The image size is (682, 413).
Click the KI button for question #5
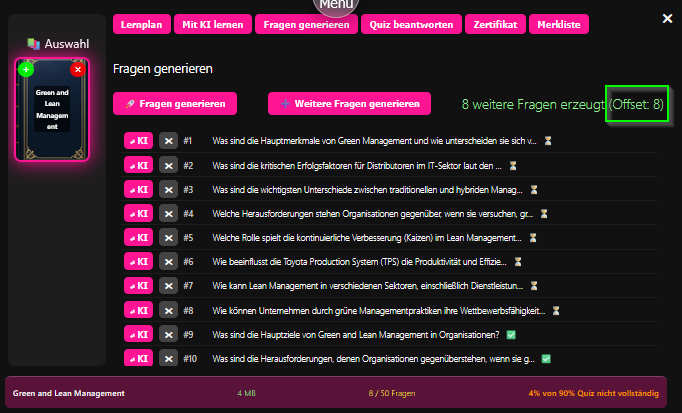138,238
